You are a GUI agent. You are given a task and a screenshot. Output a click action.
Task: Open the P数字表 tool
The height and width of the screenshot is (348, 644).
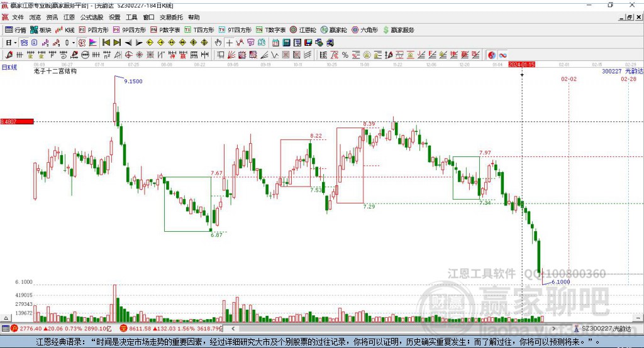pyautogui.click(x=165, y=30)
